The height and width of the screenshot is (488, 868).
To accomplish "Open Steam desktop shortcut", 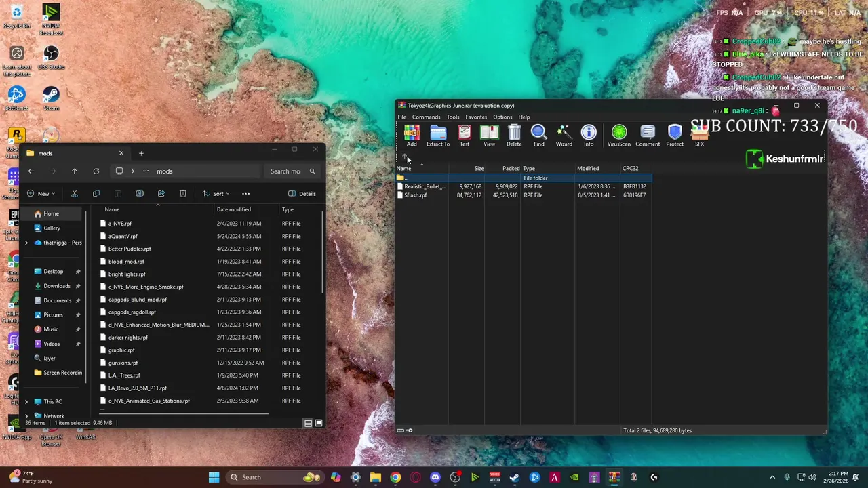I will [x=51, y=98].
